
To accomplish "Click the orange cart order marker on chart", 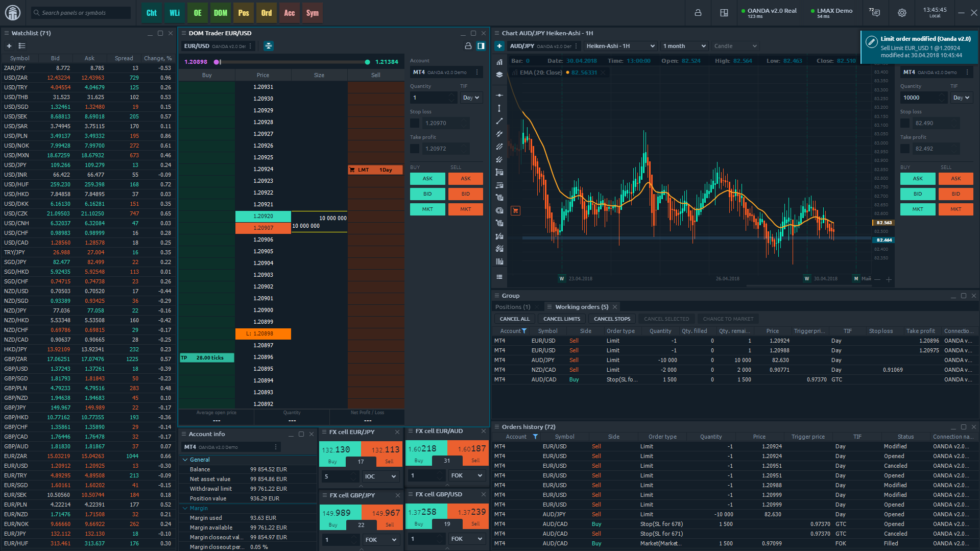I will coord(515,210).
